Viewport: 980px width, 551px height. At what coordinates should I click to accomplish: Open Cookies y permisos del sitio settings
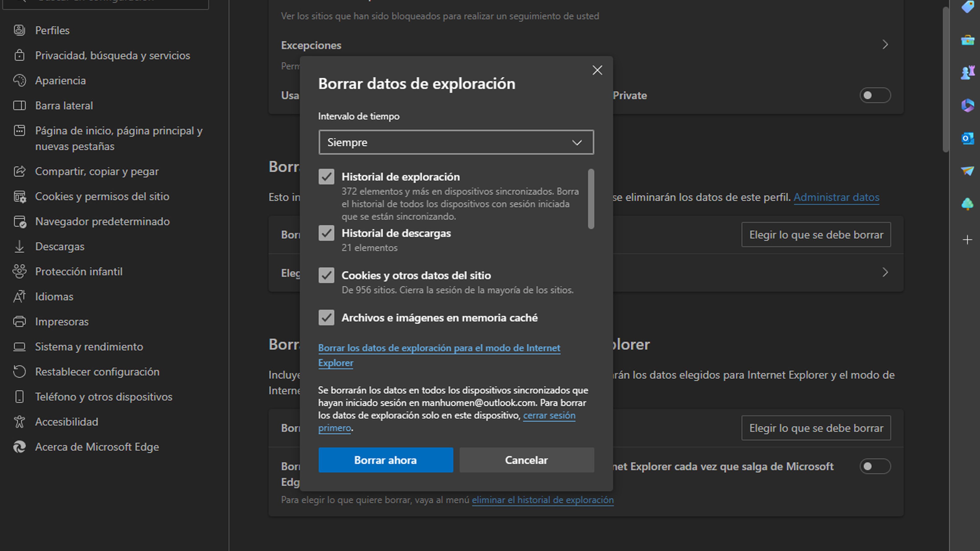click(x=102, y=197)
